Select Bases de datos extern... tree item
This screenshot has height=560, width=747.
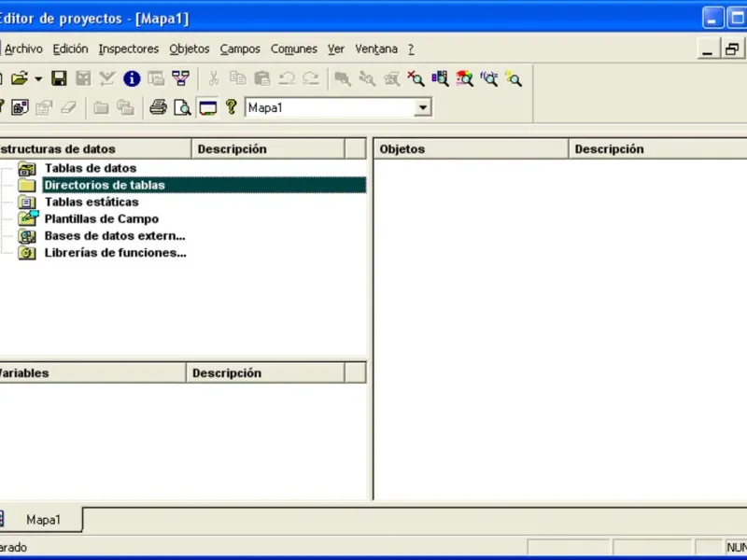(115, 236)
